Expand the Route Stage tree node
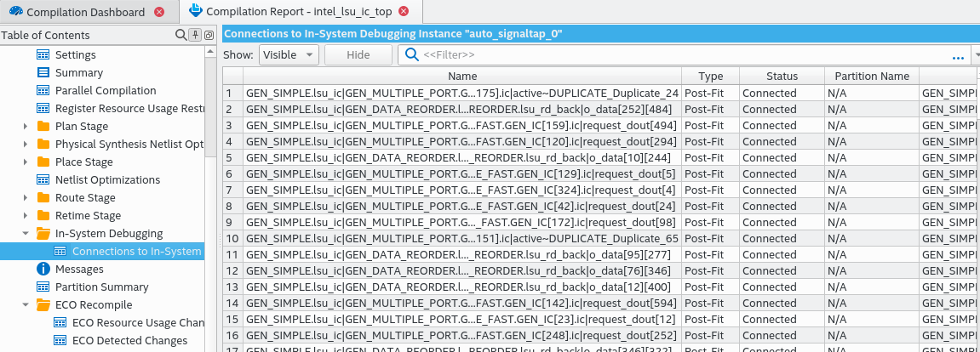 click(26, 197)
